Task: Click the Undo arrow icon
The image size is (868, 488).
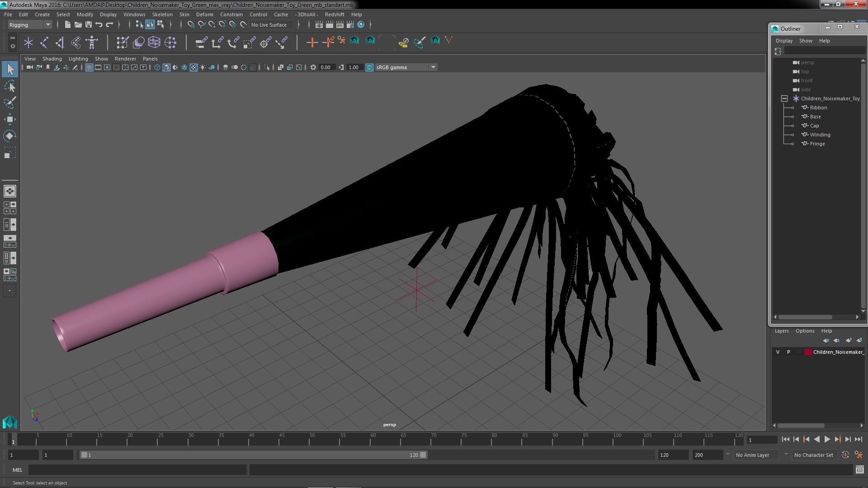Action: (x=99, y=24)
